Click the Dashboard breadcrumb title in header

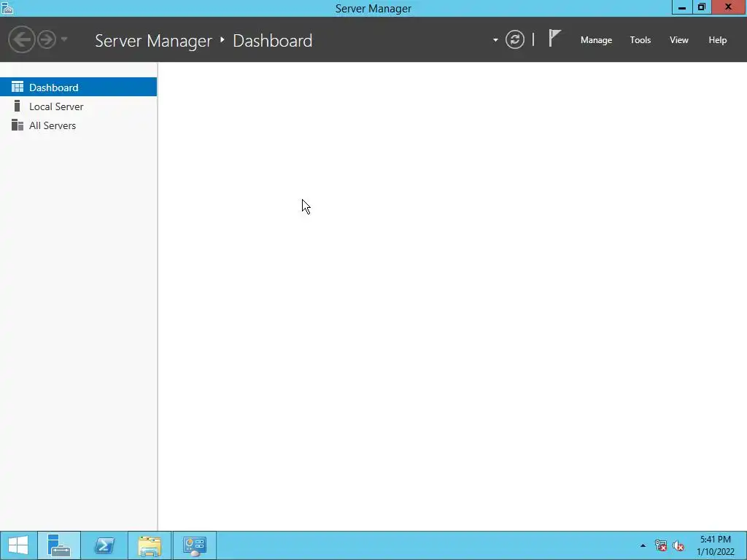tap(273, 41)
